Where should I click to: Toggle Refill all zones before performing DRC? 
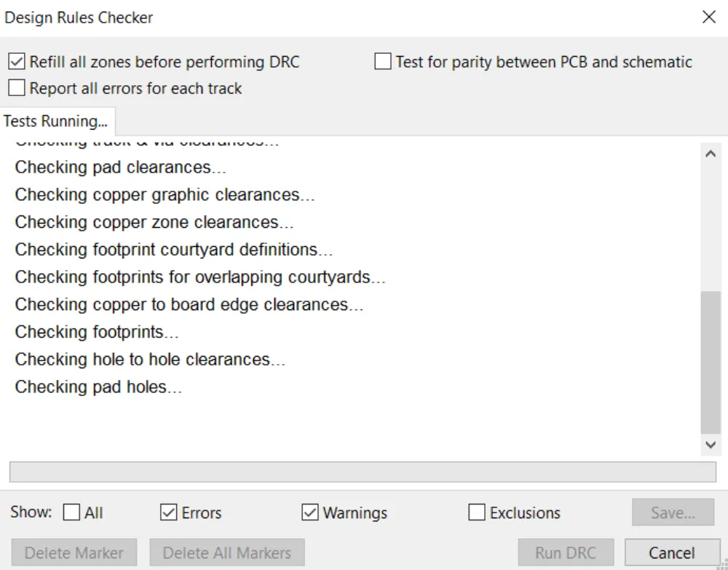click(17, 62)
